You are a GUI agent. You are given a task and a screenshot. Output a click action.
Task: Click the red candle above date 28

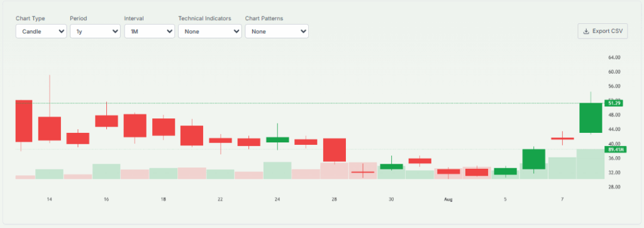coord(335,150)
